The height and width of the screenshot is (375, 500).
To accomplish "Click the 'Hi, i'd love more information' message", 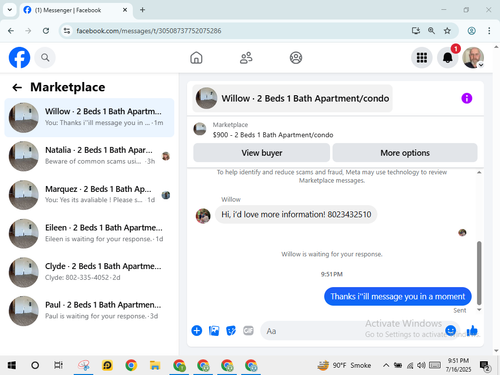I will [296, 214].
